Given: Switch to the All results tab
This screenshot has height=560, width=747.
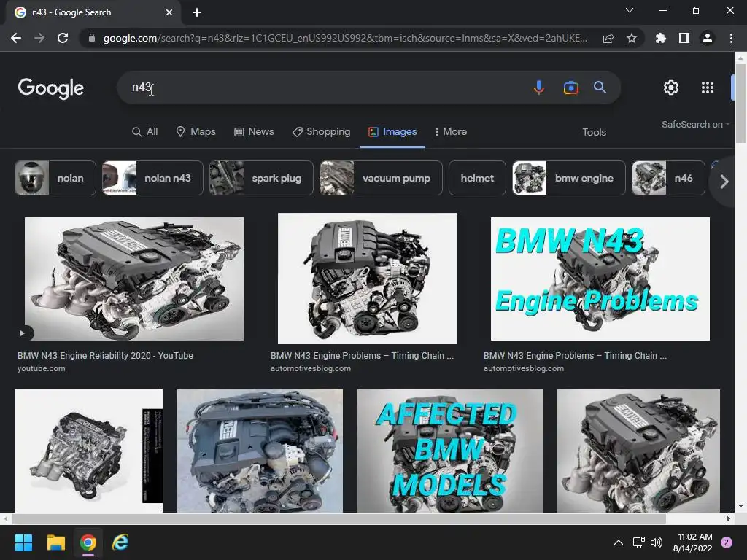Looking at the screenshot, I should 145,131.
